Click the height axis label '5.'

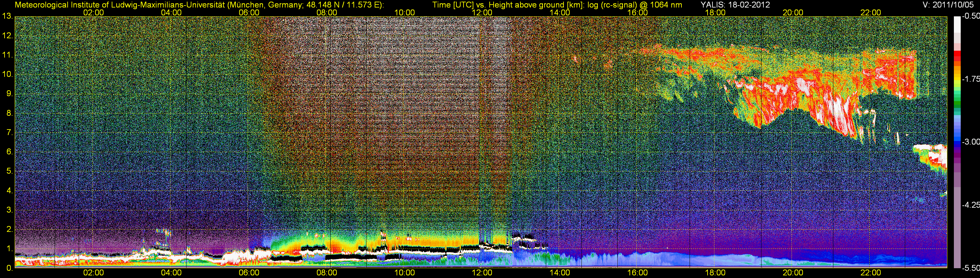coord(9,171)
